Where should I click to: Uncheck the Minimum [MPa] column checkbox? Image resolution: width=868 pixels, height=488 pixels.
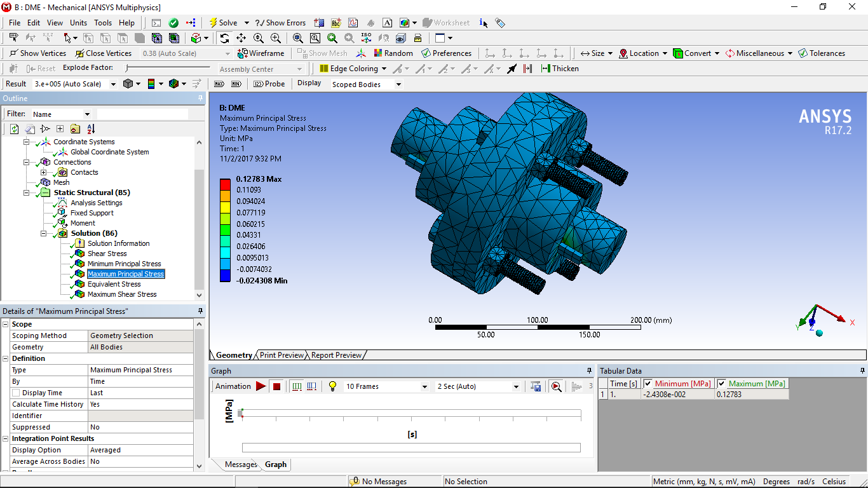[648, 384]
